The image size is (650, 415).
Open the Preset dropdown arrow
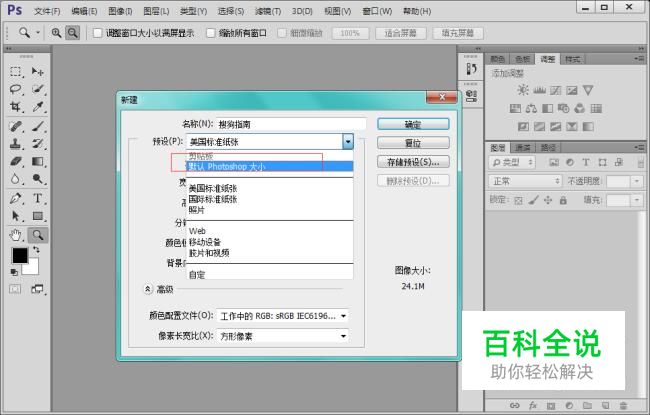click(348, 142)
